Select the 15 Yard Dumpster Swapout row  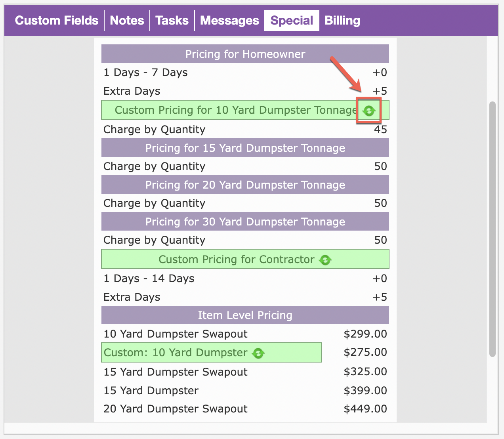[176, 372]
